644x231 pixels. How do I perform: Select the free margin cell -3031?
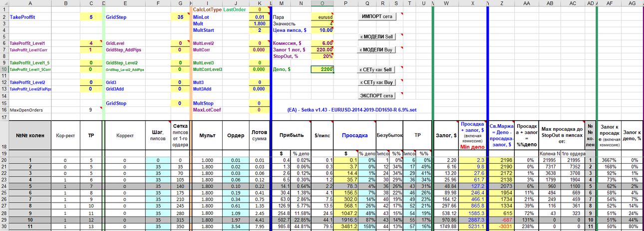[502, 226]
